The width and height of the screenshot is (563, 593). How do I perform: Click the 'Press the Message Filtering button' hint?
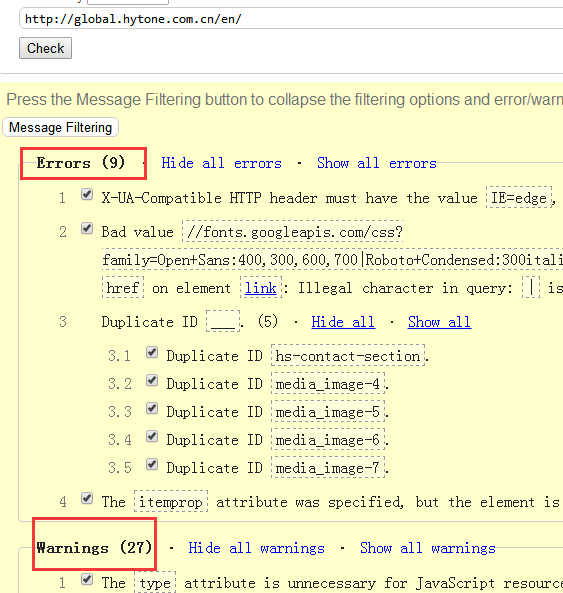pos(284,99)
